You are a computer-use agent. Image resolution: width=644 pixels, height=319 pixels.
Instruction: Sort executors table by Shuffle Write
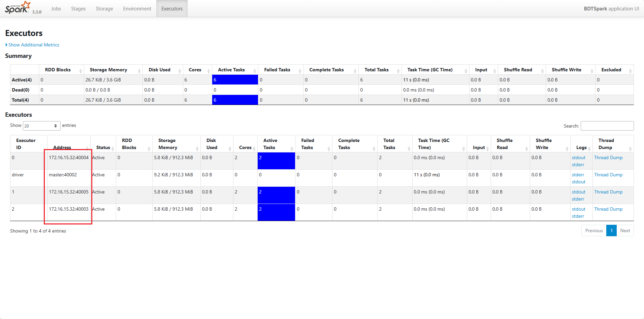point(550,144)
